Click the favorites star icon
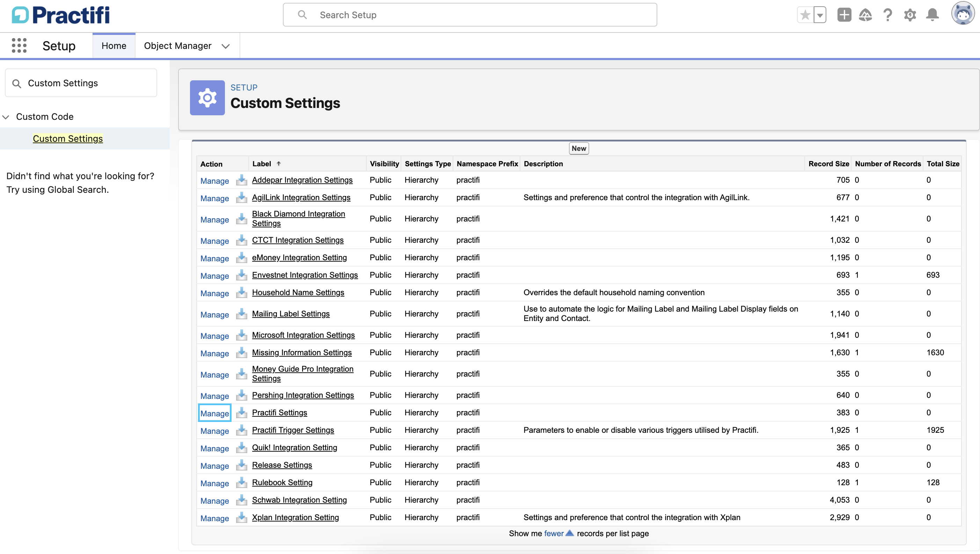The image size is (980, 554). click(805, 15)
